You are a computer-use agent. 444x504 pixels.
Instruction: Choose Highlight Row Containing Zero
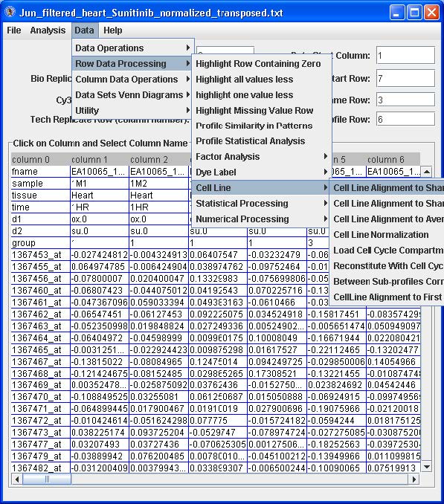(261, 64)
